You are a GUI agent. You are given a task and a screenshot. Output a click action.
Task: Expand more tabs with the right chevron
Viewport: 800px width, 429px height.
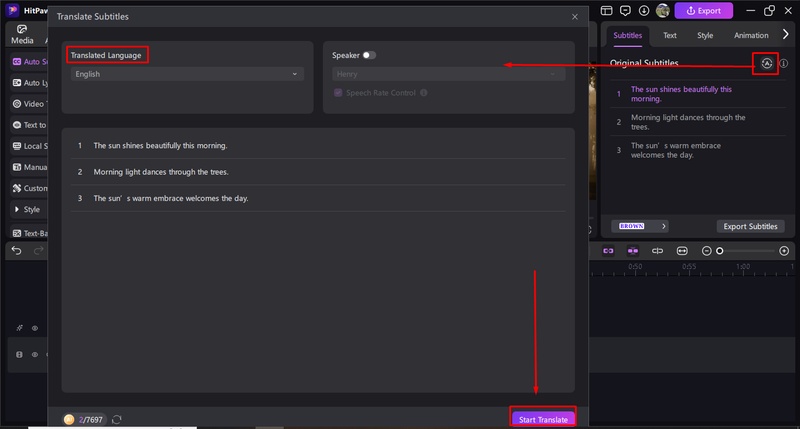click(x=785, y=35)
